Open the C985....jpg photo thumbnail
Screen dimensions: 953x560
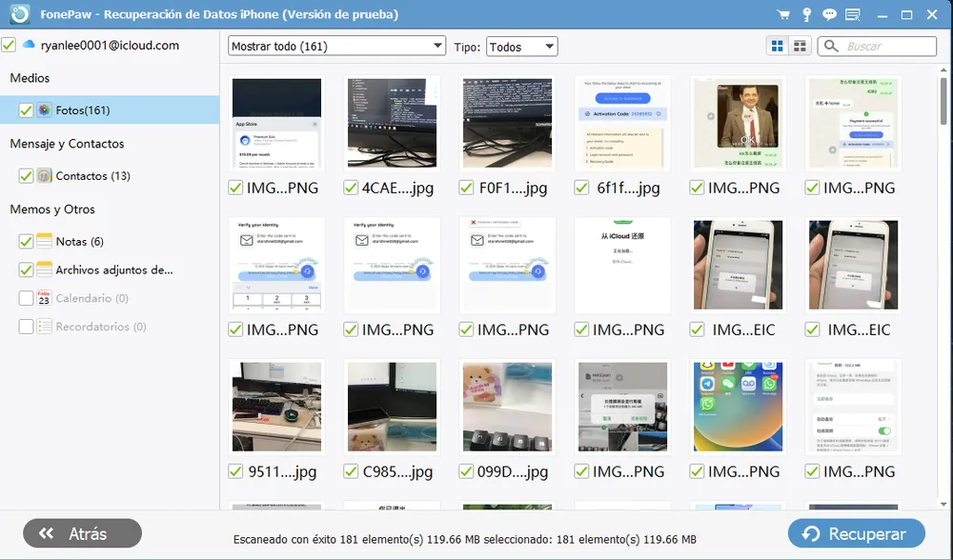392,407
